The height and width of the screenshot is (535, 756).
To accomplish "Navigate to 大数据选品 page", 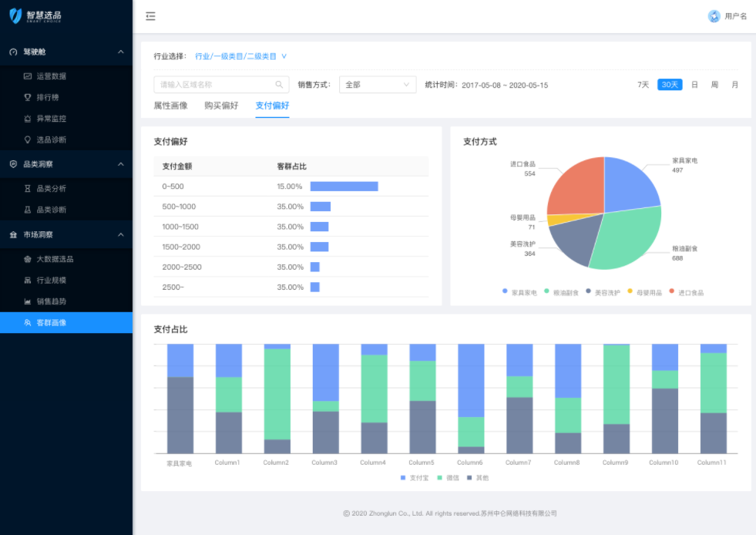I will tap(55, 259).
